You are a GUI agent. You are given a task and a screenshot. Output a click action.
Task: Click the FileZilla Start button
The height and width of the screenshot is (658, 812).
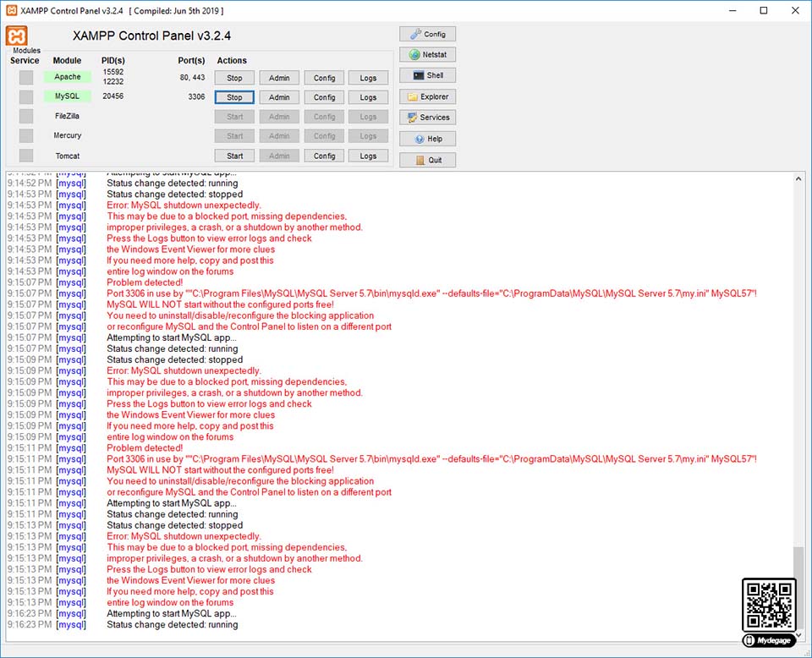pyautogui.click(x=234, y=117)
